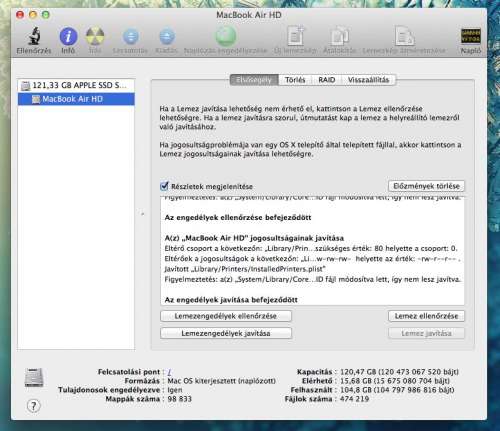The width and height of the screenshot is (500, 431).
Task: Click the Lemezengedélyek javítása button
Action: pyautogui.click(x=226, y=333)
